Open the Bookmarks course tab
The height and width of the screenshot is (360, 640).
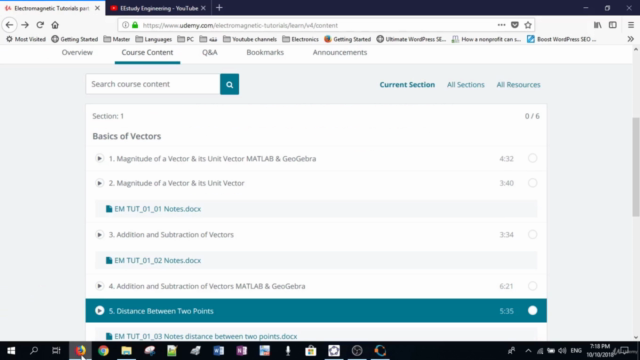[265, 52]
